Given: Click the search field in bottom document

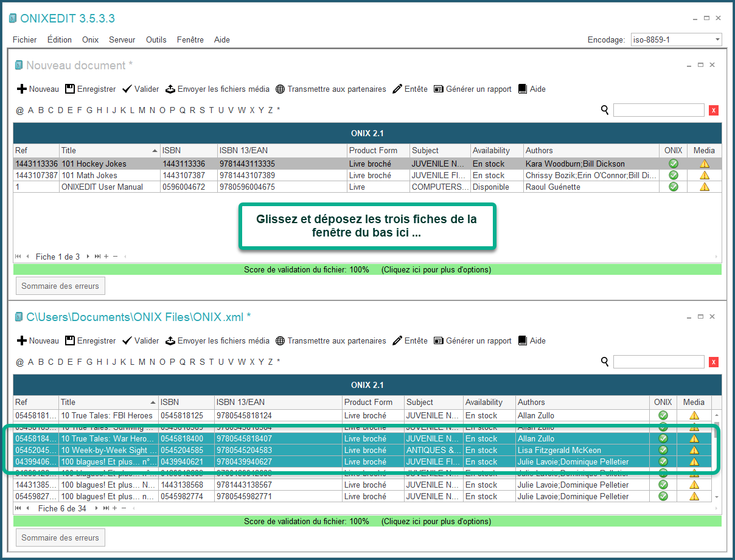Looking at the screenshot, I should click(658, 362).
